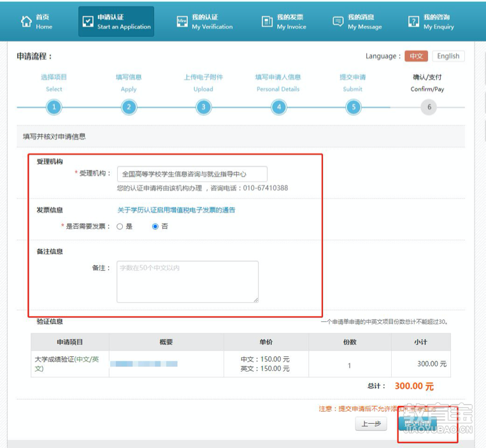
Task: Click the total 300.00 元 amount
Action: click(414, 386)
